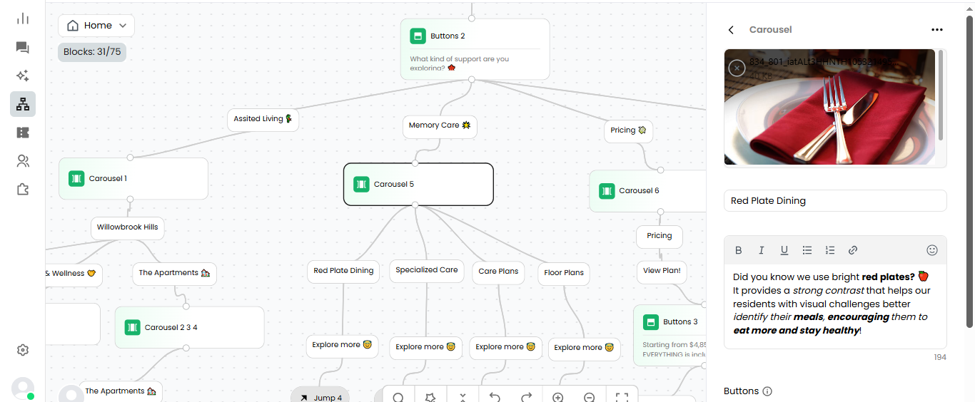Click the user avatar at sidebar bottom

point(23,388)
